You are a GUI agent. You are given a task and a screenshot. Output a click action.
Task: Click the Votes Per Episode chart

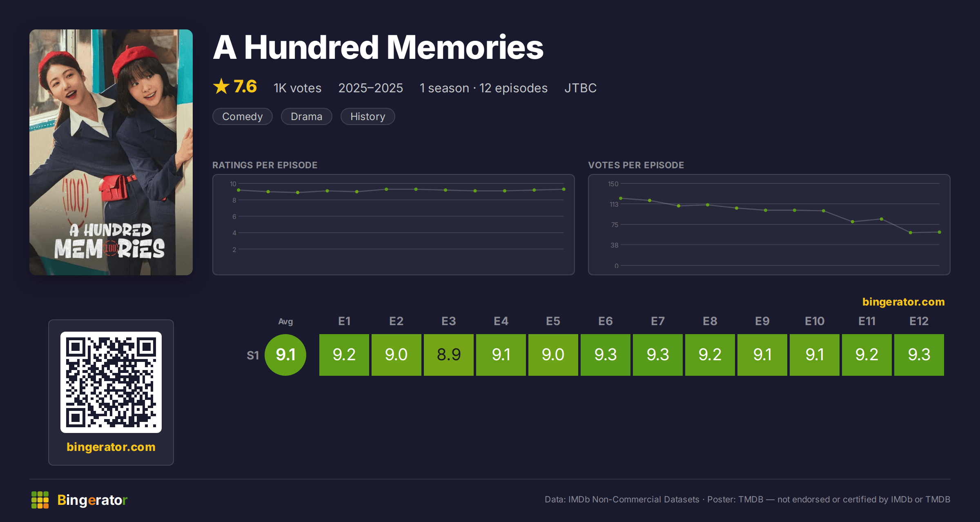769,225
